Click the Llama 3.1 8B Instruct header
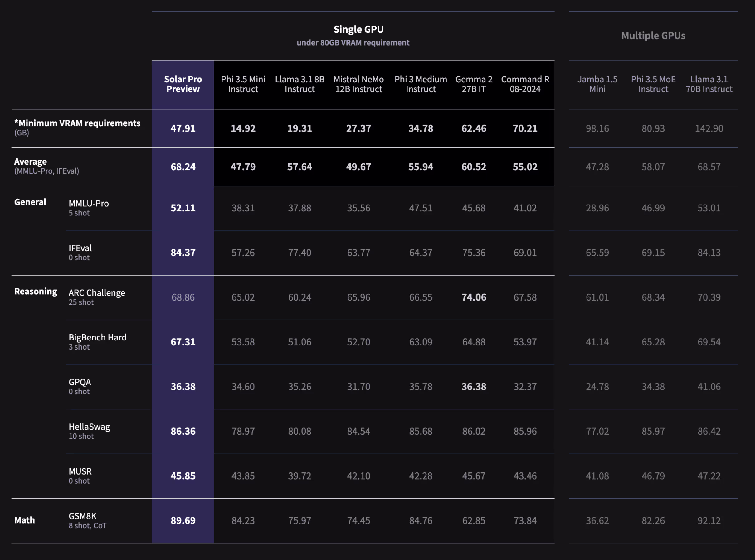The height and width of the screenshot is (560, 755). pyautogui.click(x=300, y=84)
